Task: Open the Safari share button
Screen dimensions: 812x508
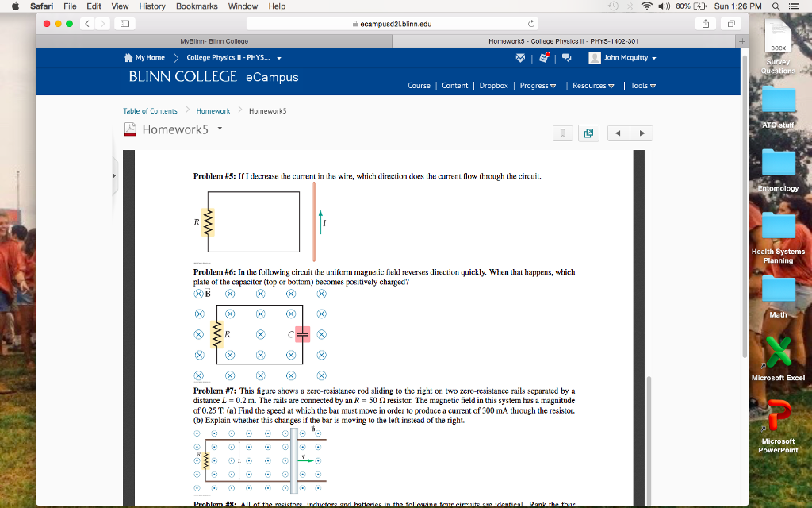Action: tap(705, 24)
